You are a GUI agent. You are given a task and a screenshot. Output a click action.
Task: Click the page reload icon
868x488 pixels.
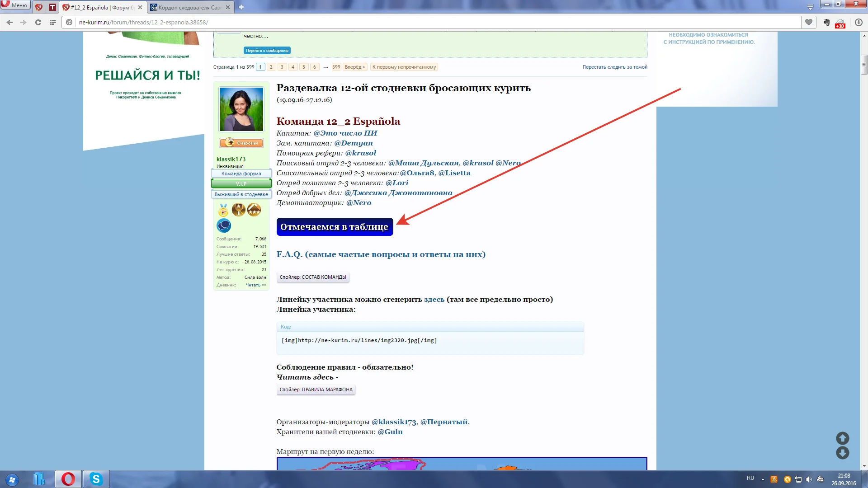click(x=38, y=22)
